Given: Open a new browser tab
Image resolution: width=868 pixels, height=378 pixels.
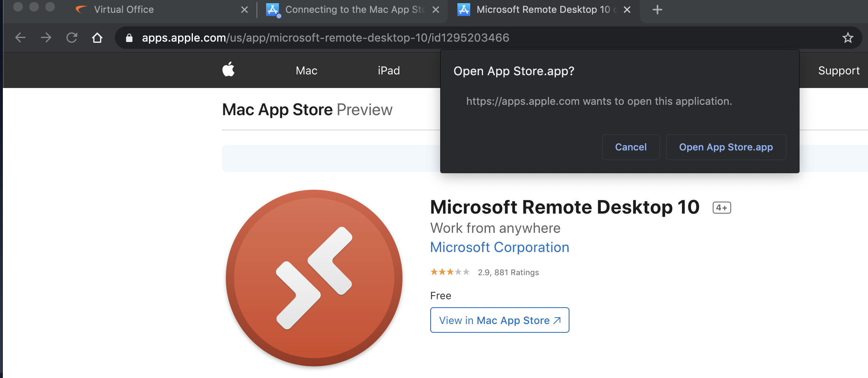Looking at the screenshot, I should click(x=657, y=10).
